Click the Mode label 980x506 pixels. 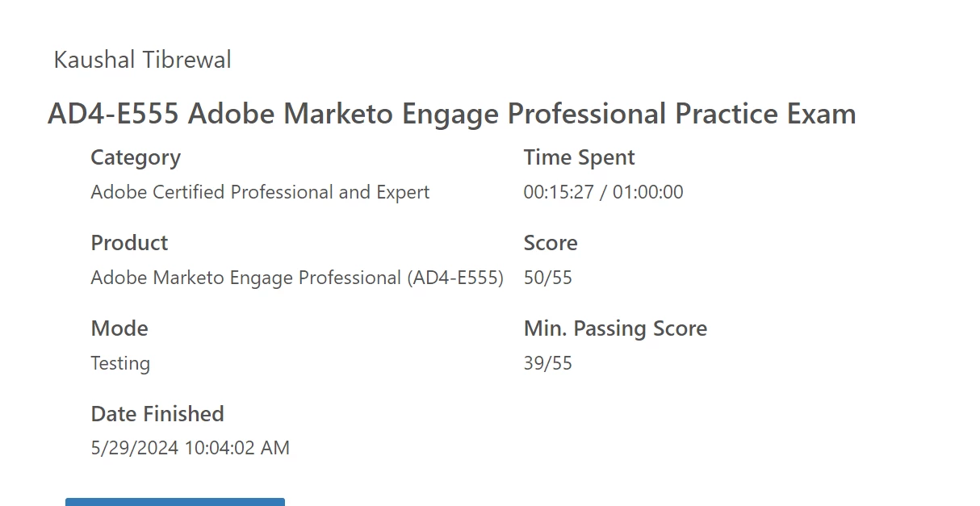point(119,328)
